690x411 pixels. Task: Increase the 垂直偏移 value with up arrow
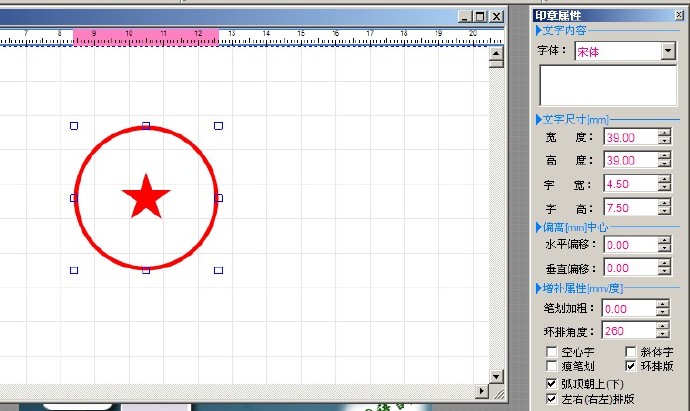pyautogui.click(x=664, y=263)
